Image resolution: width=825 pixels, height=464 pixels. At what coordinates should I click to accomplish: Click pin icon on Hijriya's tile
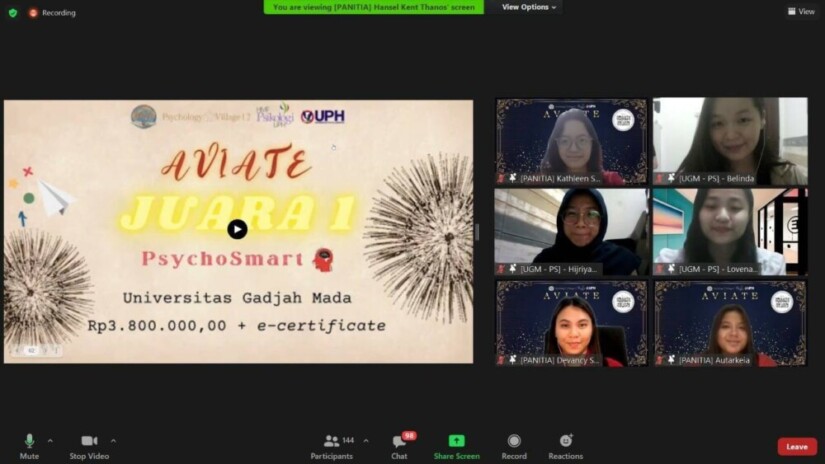513,269
